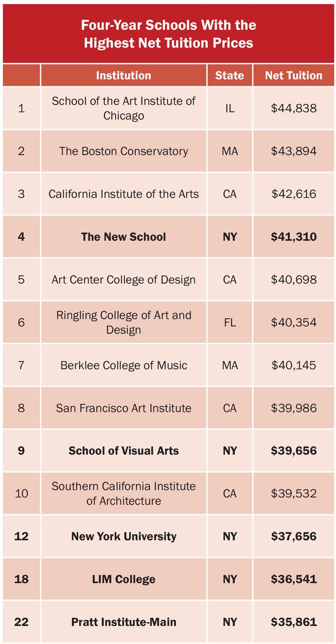Click the table title 'Four-Year Schools' heading
The image size is (336, 644).
point(168,34)
